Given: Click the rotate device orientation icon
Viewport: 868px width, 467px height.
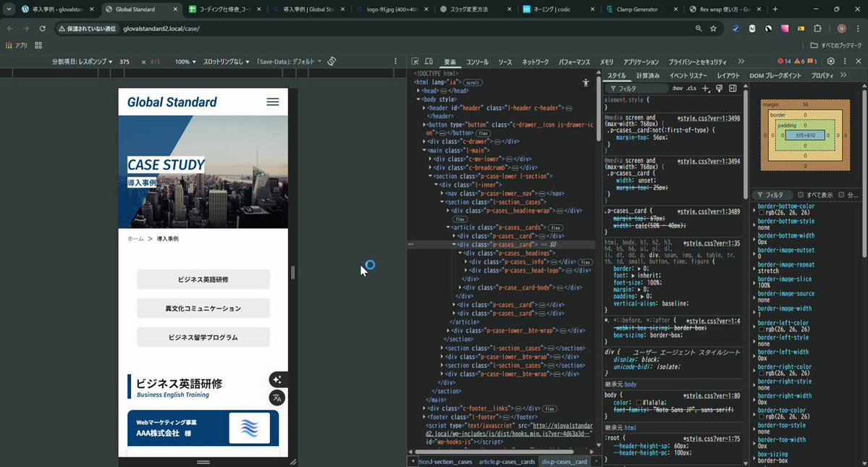Looking at the screenshot, I should coord(332,62).
